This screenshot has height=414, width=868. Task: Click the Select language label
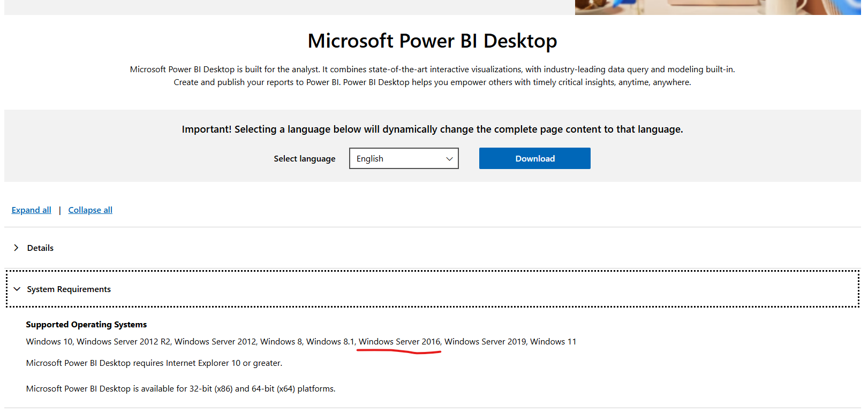304,159
